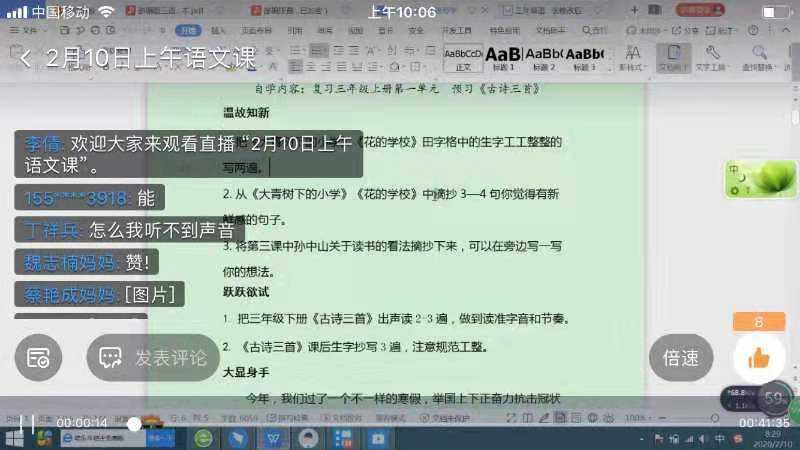The image size is (800, 450).
Task: Apply the Heading 1 style (标题 1)
Action: (503, 58)
